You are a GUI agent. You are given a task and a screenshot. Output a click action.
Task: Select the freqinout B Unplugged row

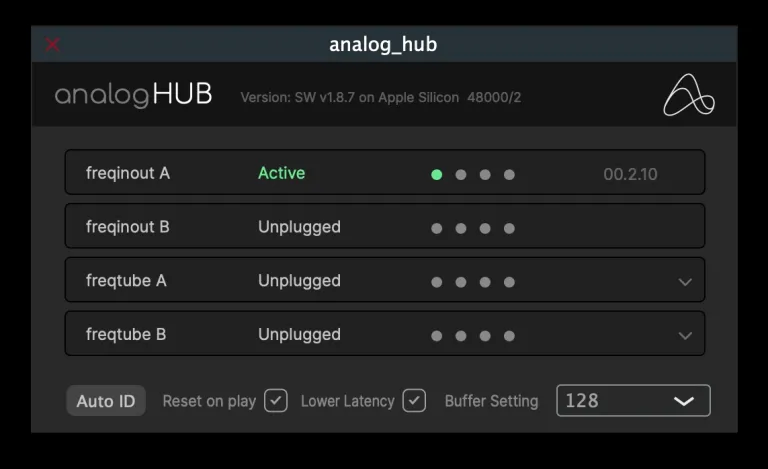tap(299, 227)
